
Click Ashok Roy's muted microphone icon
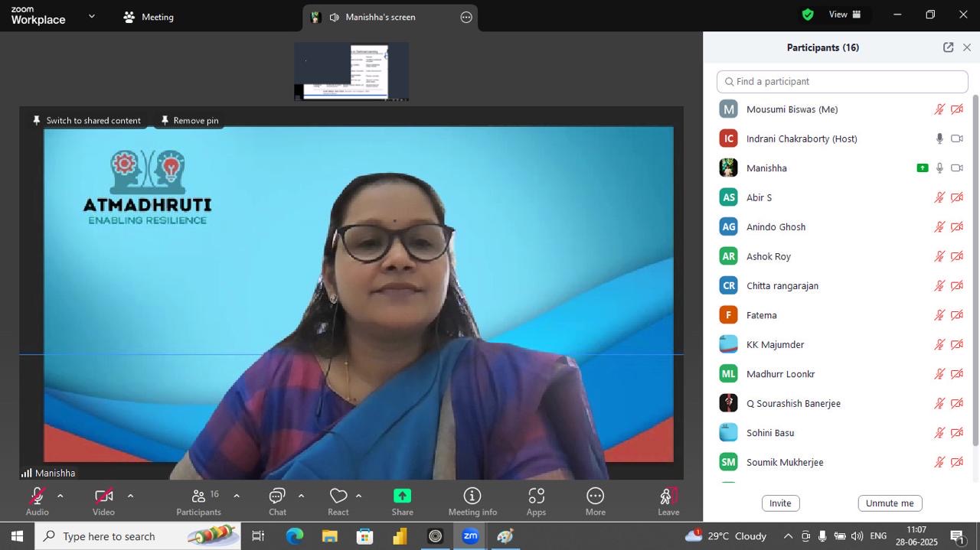coord(939,256)
